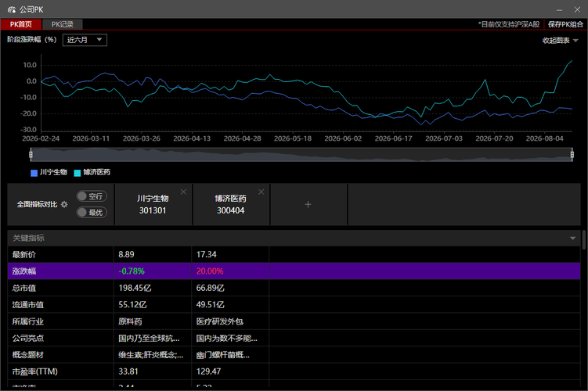Image resolution: width=588 pixels, height=391 pixels.
Task: Click the 2026-06-02 date axis label
Action: pyautogui.click(x=343, y=138)
